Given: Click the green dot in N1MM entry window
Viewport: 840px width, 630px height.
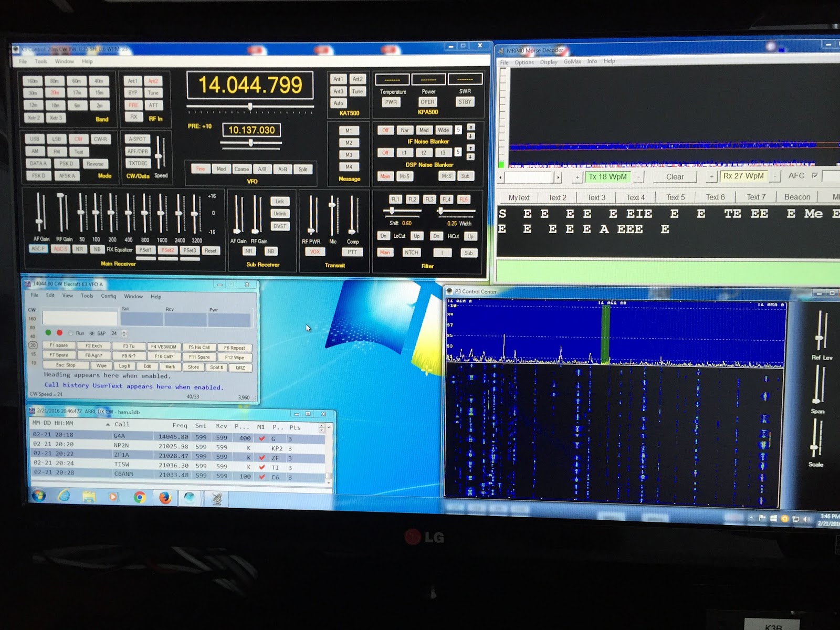Looking at the screenshot, I should [x=48, y=332].
